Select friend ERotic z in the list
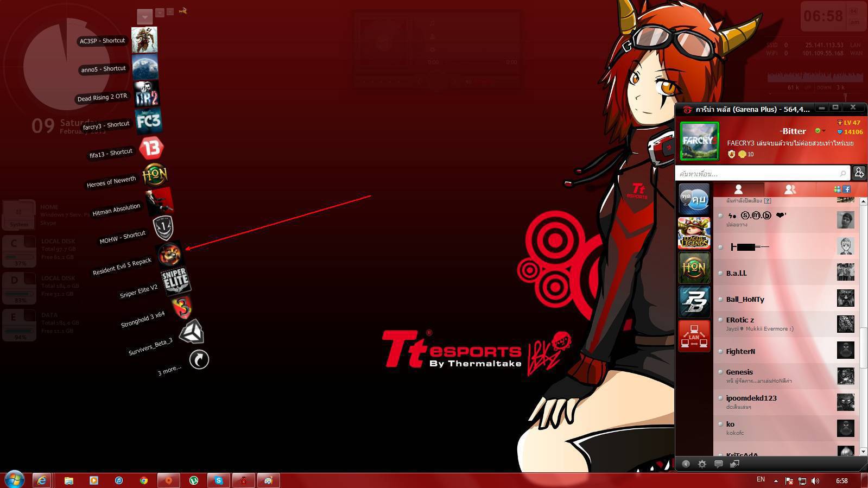The height and width of the screenshot is (488, 868). (x=786, y=324)
